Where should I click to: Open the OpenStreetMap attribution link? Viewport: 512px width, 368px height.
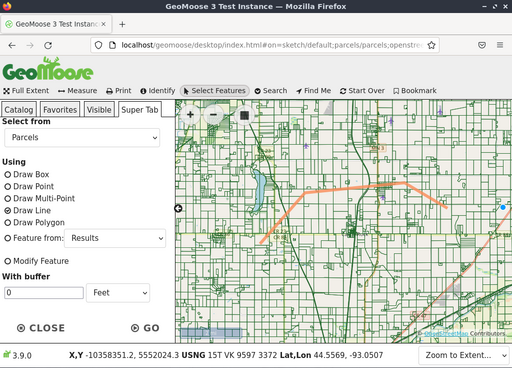(446, 333)
